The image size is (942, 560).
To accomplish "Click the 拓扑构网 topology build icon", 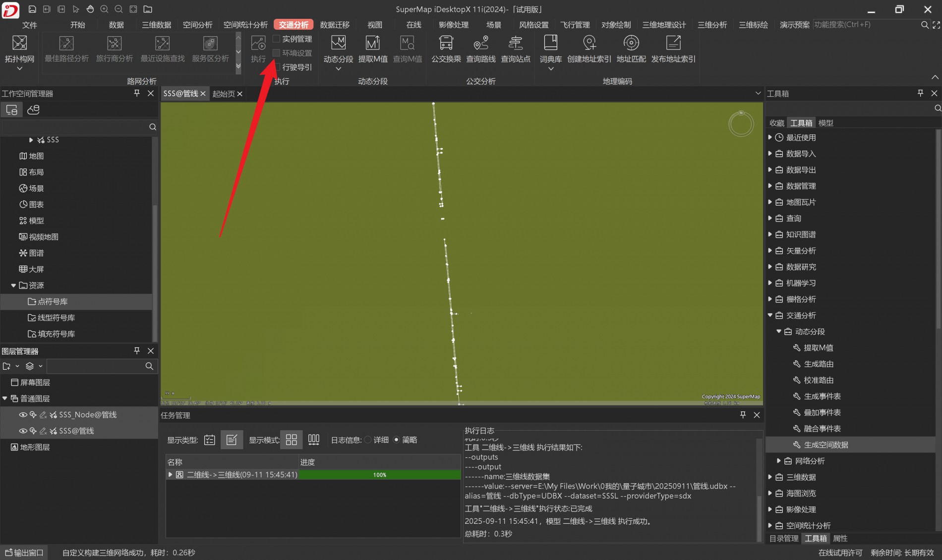I will pyautogui.click(x=19, y=44).
